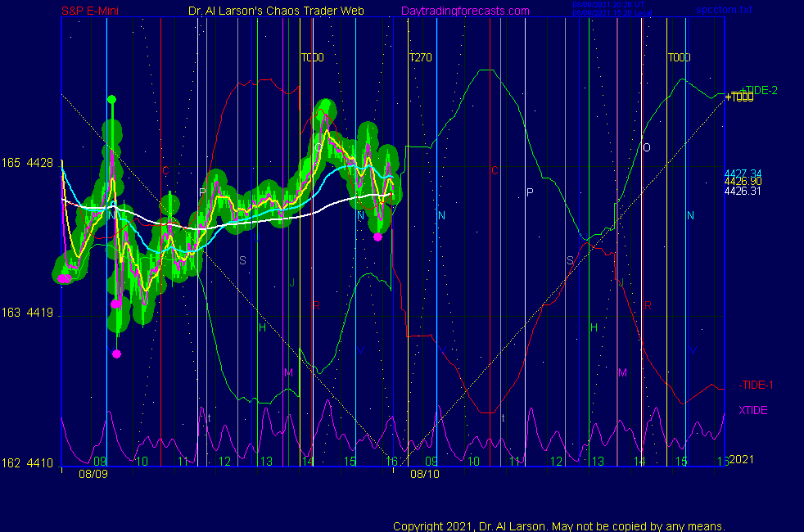This screenshot has height=532, width=804.
Task: Click the white P marker on 08/10
Action: (530, 192)
